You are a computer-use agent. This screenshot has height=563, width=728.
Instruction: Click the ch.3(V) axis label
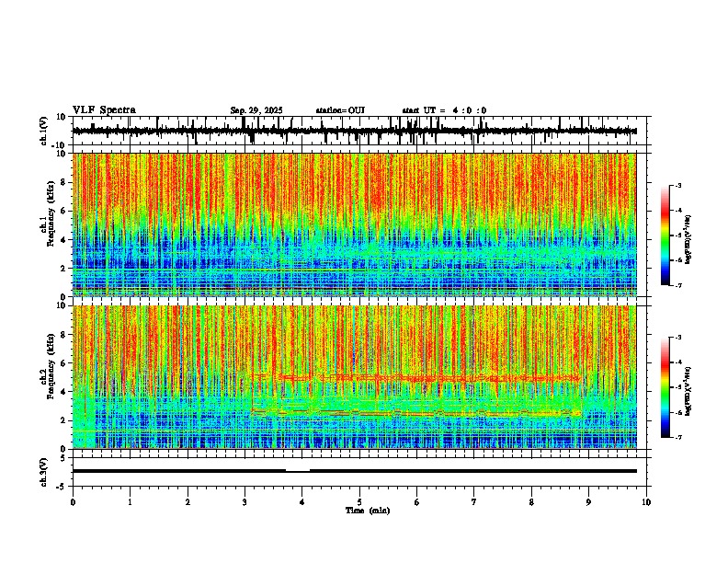[44, 472]
